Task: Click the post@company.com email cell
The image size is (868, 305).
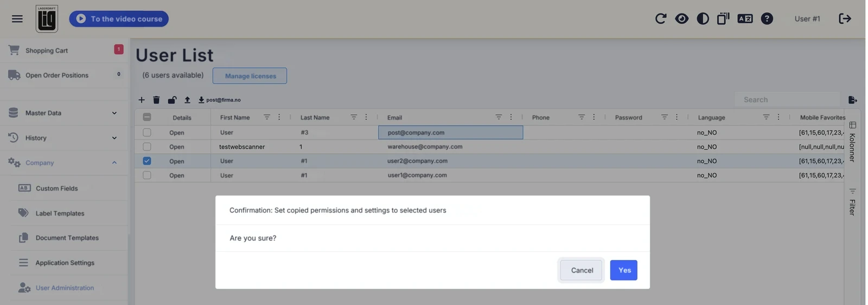Action: 451,132
